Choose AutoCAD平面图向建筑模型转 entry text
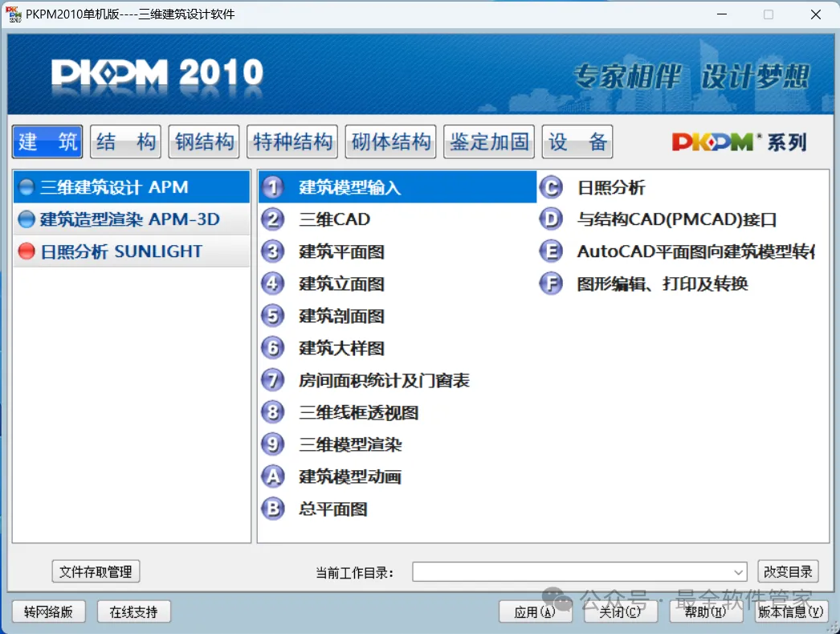Image resolution: width=840 pixels, height=634 pixels. tap(696, 252)
